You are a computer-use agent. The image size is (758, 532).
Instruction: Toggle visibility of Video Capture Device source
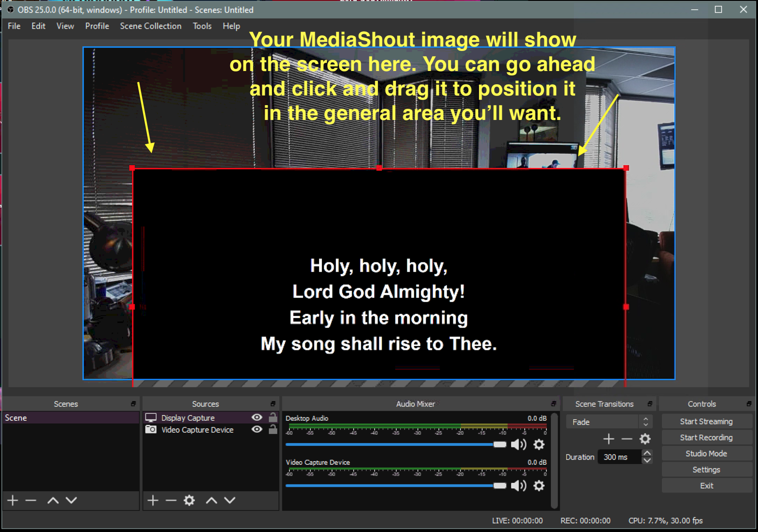(x=257, y=430)
